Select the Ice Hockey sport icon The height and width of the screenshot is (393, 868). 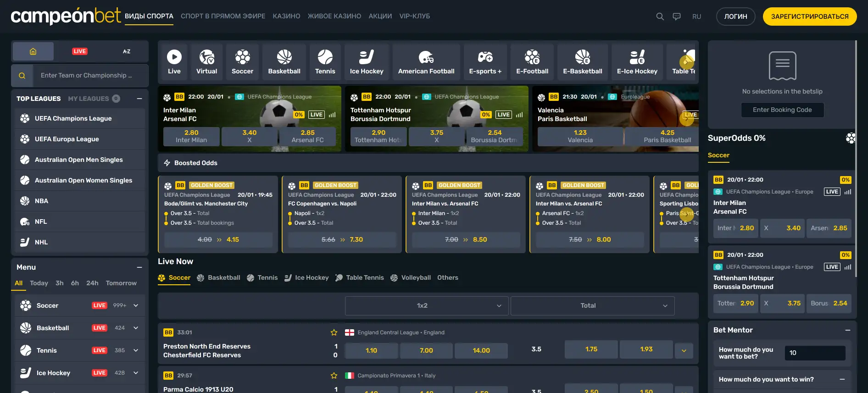pos(366,62)
